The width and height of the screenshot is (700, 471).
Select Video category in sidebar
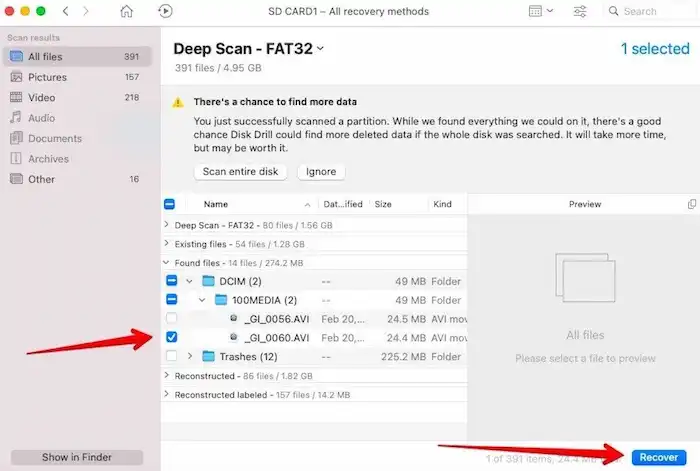coord(41,97)
